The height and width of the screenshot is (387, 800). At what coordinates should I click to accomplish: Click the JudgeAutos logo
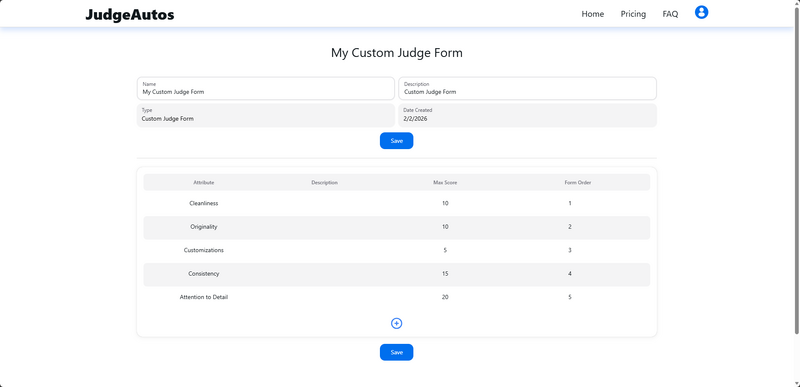point(130,15)
